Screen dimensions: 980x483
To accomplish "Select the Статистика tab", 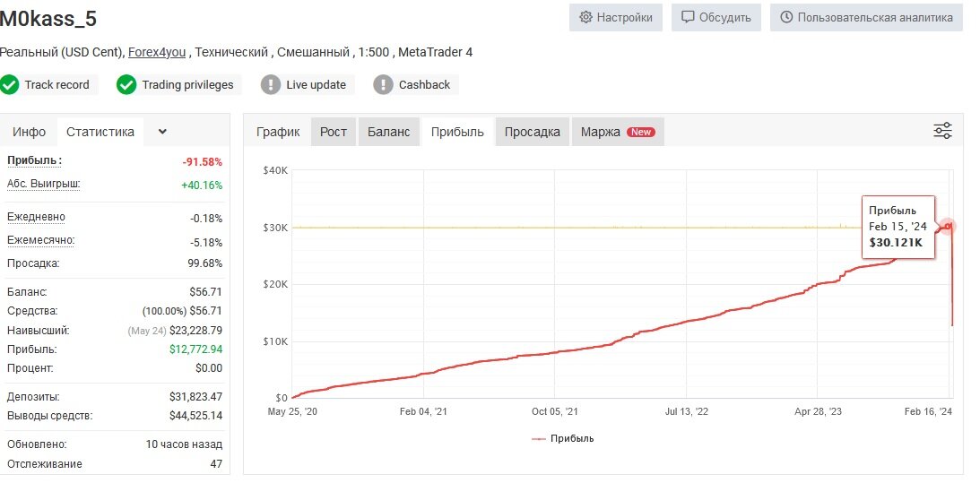I will 100,132.
